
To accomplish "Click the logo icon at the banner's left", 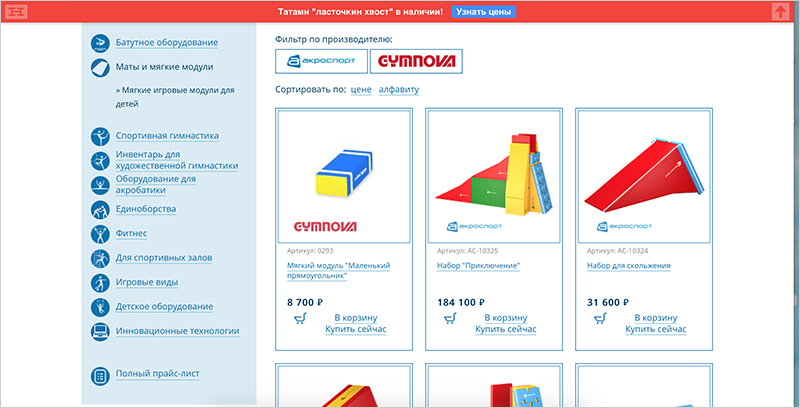I will (17, 12).
